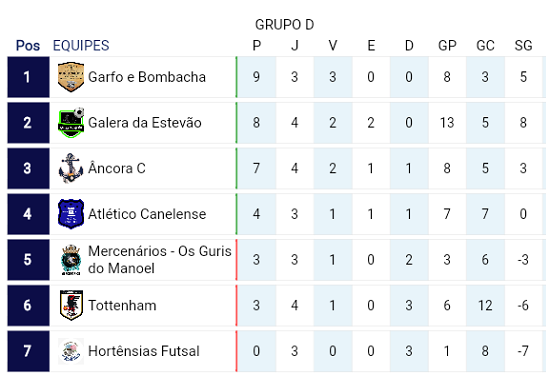Click the Hortênsias Futsal team logo
The width and height of the screenshot is (546, 376).
71,351
